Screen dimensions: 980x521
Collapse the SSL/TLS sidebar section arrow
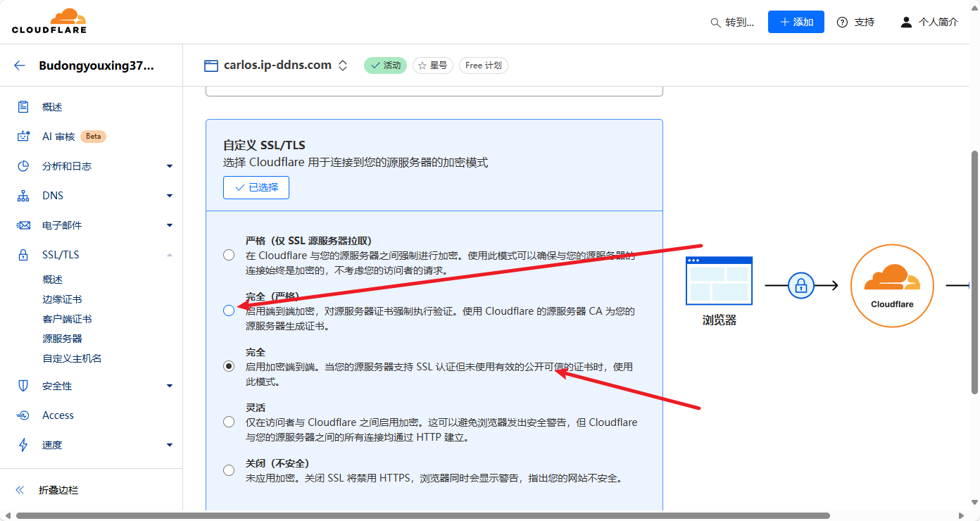(170, 255)
